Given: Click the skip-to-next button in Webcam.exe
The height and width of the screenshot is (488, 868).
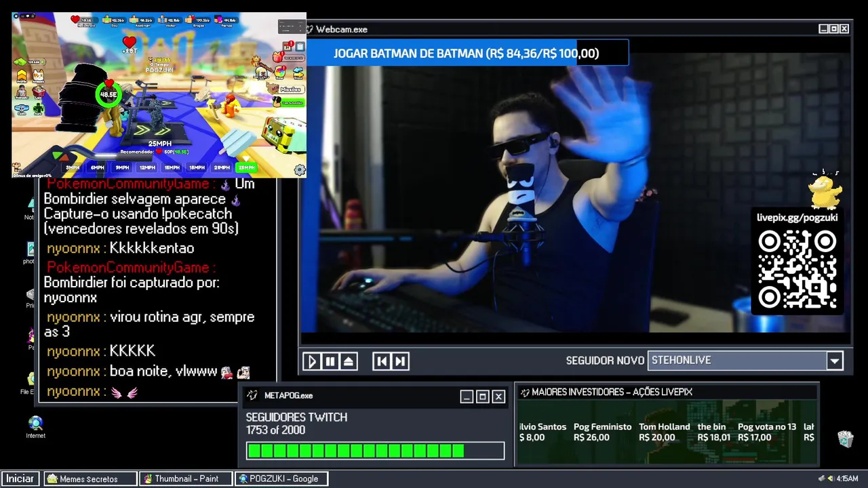Looking at the screenshot, I should click(x=400, y=361).
